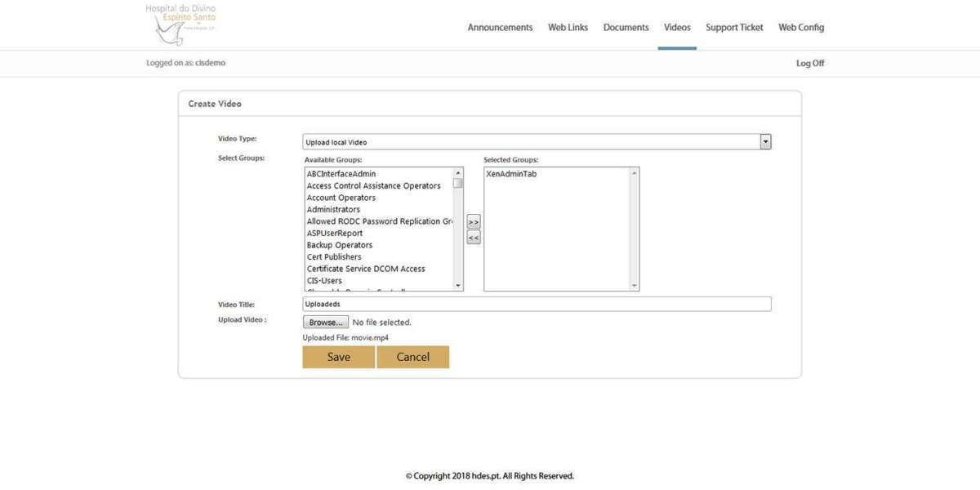This screenshot has height=490, width=980.
Task: Click the Log Off link
Action: [x=810, y=63]
